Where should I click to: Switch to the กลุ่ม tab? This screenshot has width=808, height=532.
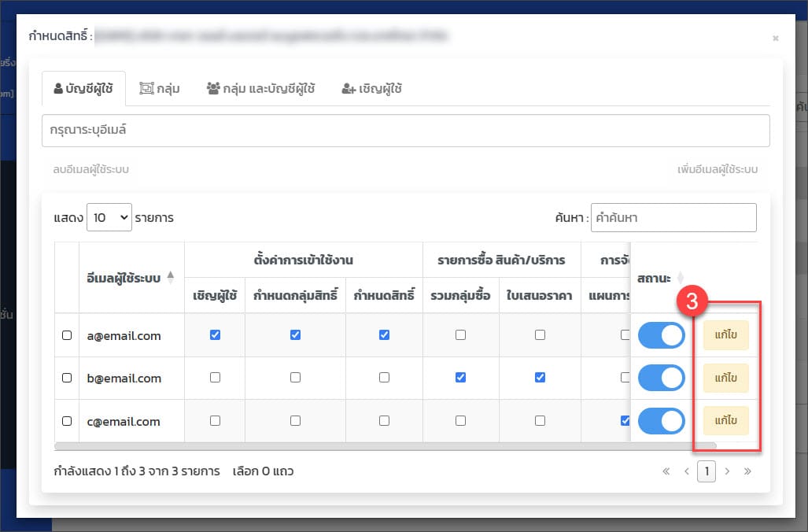pyautogui.click(x=159, y=89)
